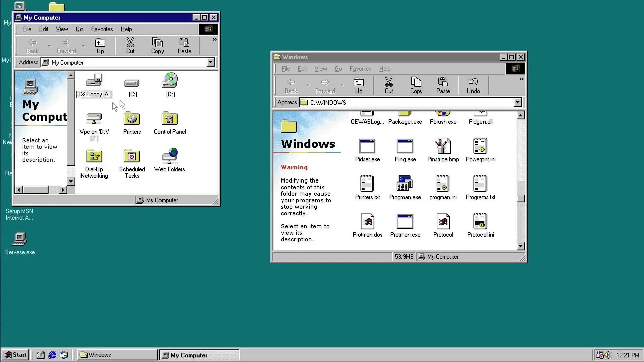Select the Protman.exe file

tap(405, 226)
